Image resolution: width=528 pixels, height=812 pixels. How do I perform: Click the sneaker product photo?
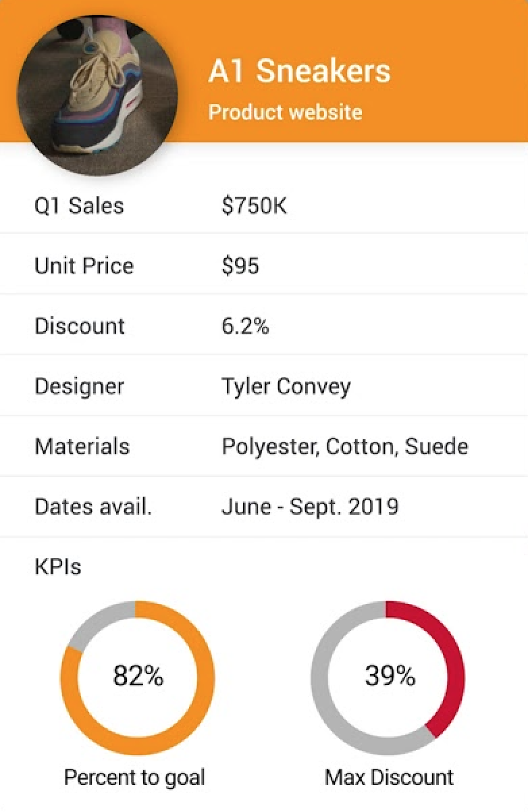coord(97,95)
